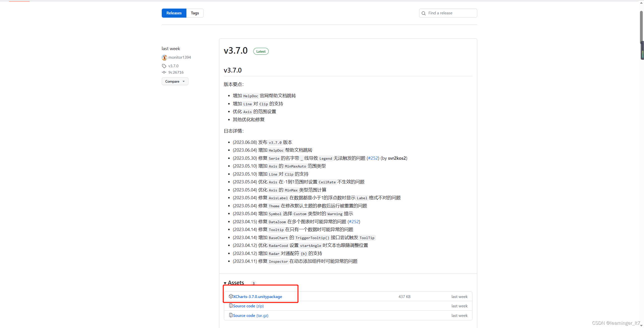Click the Source code tar.gz file icon
This screenshot has height=328, width=644.
pos(231,315)
